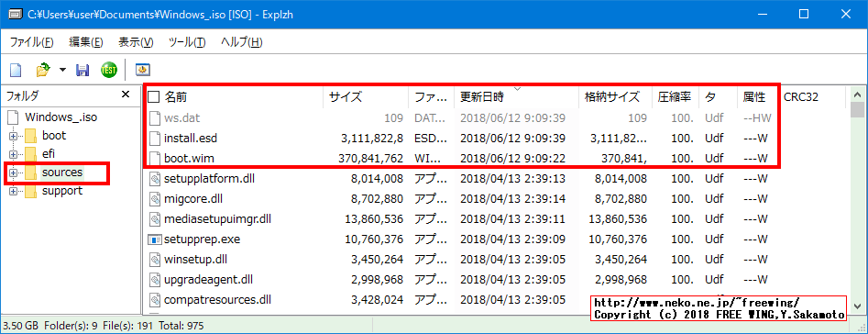The height and width of the screenshot is (334, 868).
Task: Sort by 属性 column header
Action: 754,97
